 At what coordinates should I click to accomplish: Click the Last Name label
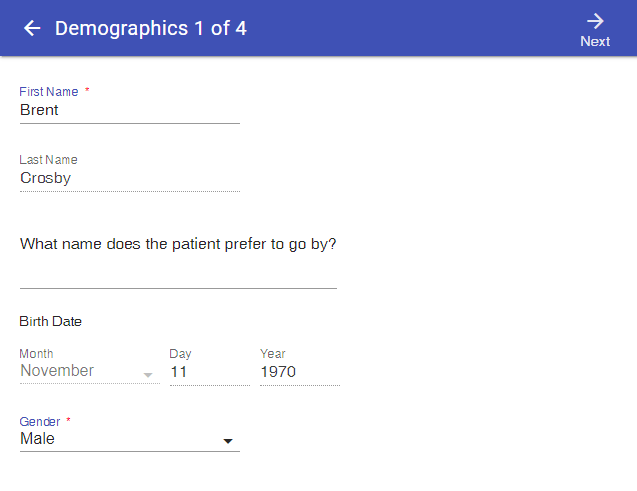tap(48, 160)
